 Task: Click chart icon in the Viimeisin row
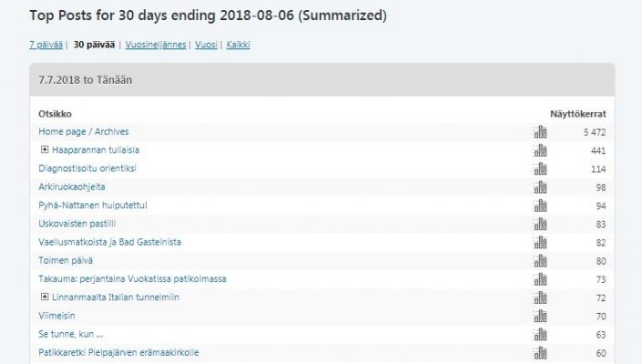[x=540, y=316]
